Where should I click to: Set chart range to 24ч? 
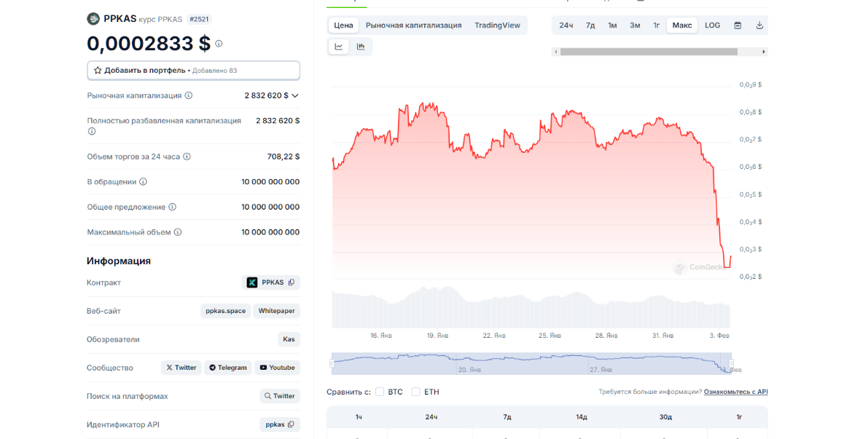566,25
